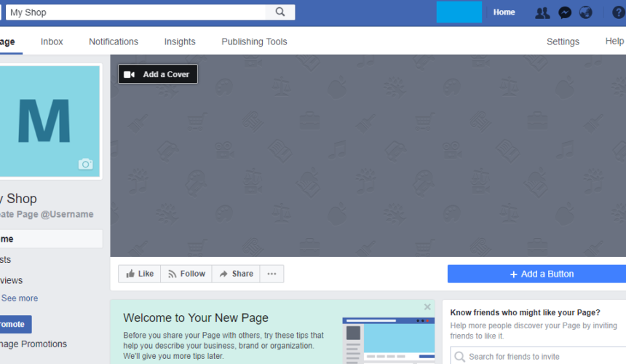Like the page
The height and width of the screenshot is (364, 626).
[x=140, y=274]
